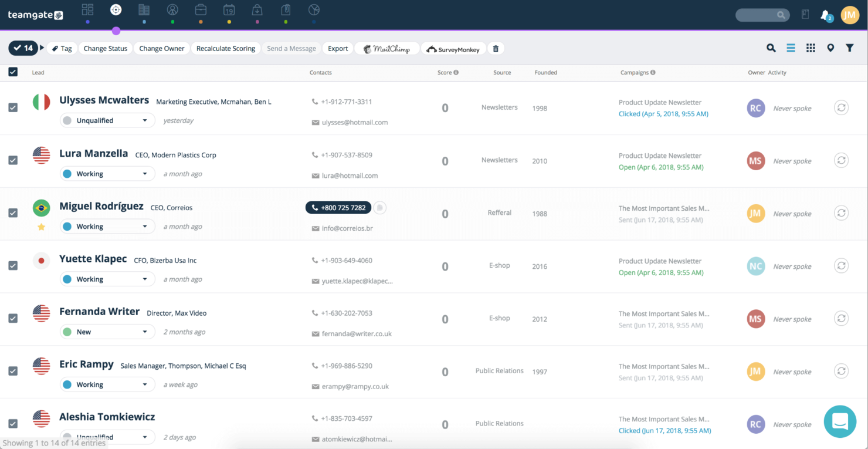Open the Calendar icon in the top bar
Viewport: 868px width, 449px height.
[229, 9]
